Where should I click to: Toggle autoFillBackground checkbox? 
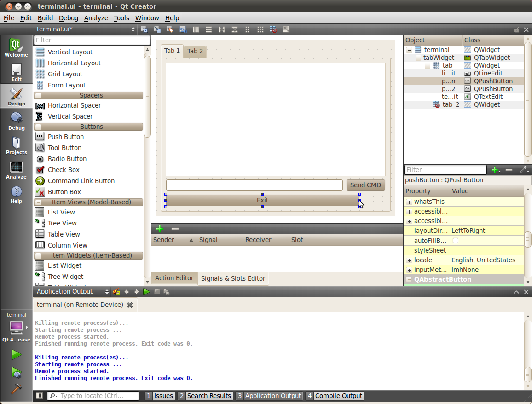pos(456,241)
